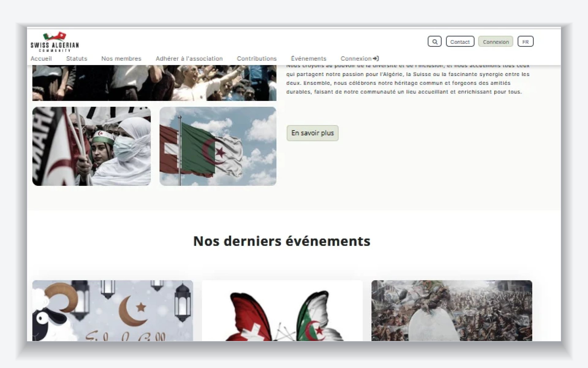588x368 pixels.
Task: Open the Swiss and Algerian flags photo
Action: point(218,146)
